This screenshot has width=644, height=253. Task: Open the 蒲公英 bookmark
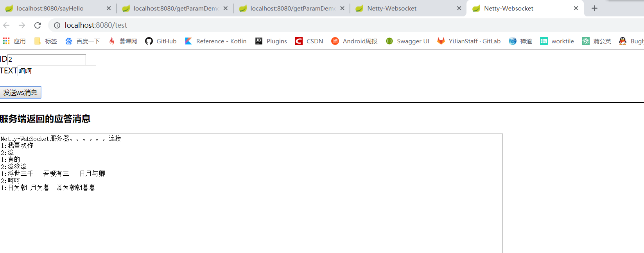[x=596, y=41]
